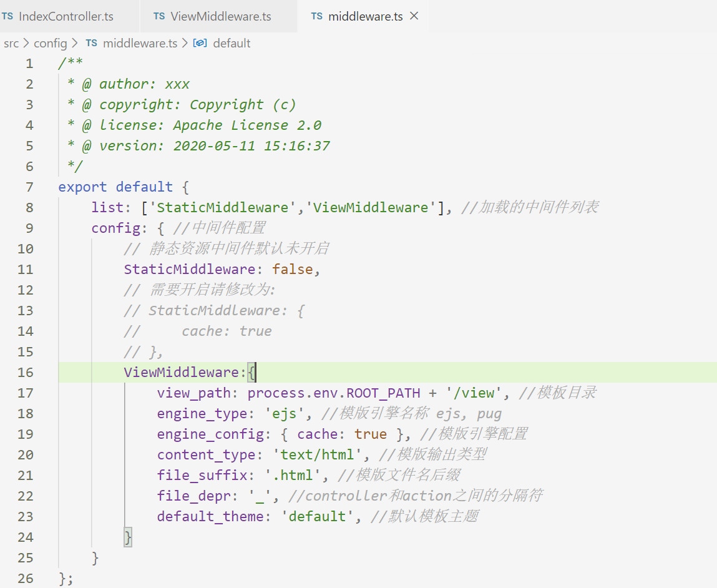Close the middleware.ts tab
The image size is (717, 588).
[414, 16]
